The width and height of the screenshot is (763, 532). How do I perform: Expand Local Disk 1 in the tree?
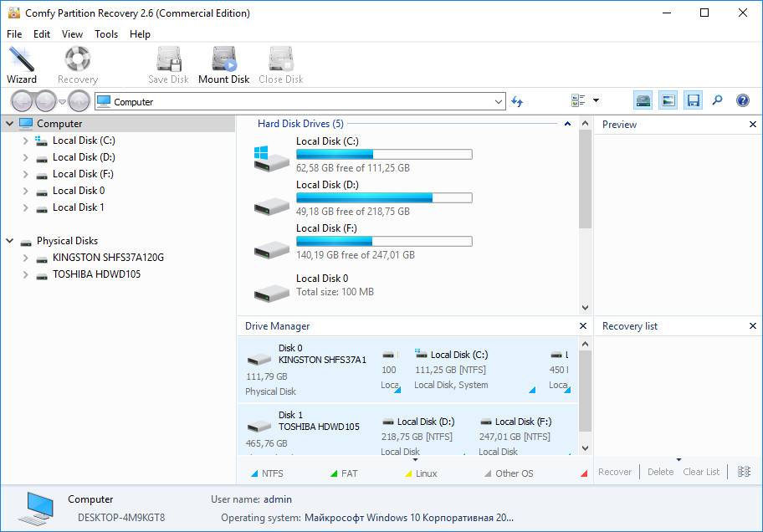(x=25, y=207)
